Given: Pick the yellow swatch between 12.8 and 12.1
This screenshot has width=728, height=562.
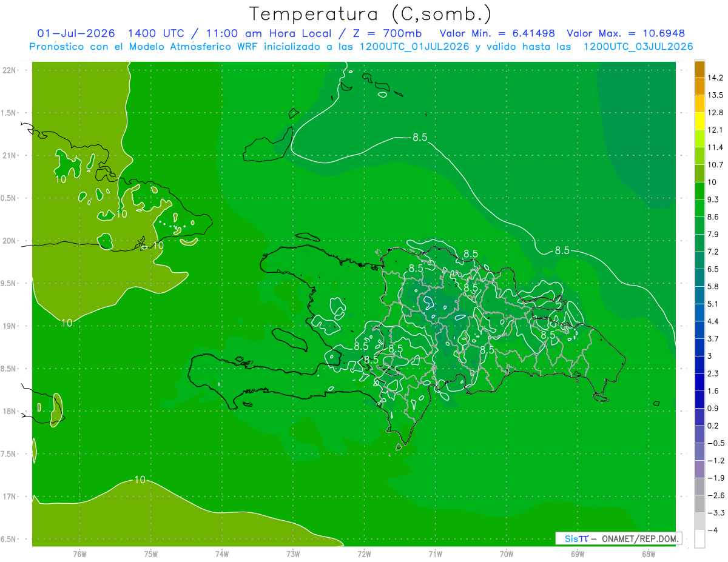Looking at the screenshot, I should coord(699,121).
